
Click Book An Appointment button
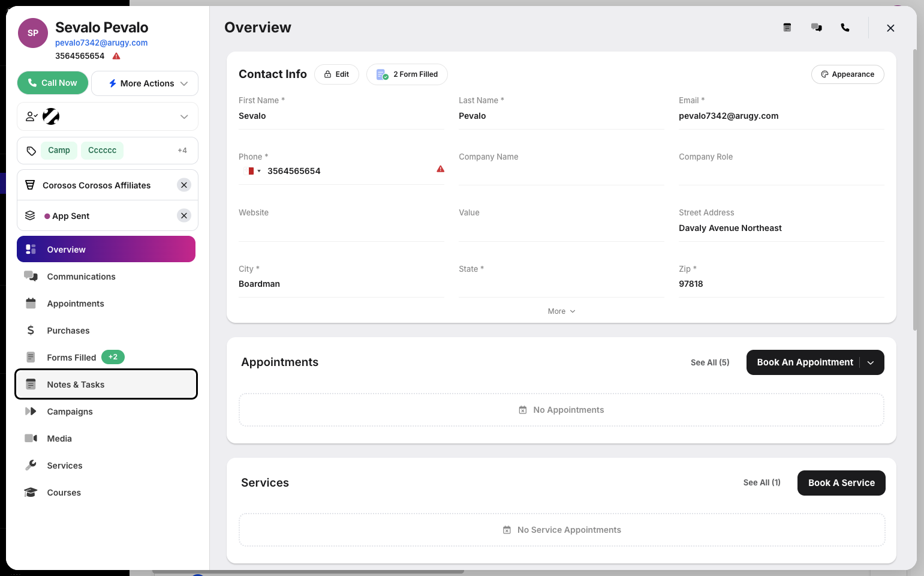click(805, 362)
